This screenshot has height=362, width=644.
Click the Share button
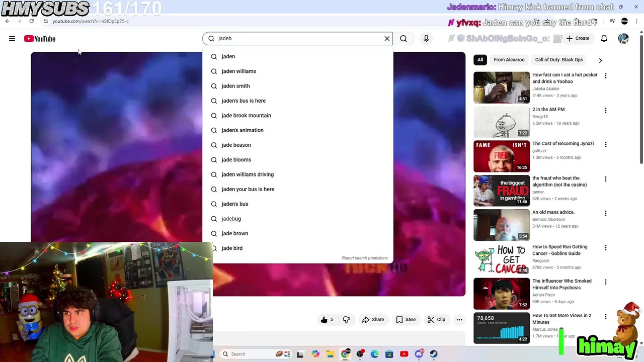[x=373, y=320]
